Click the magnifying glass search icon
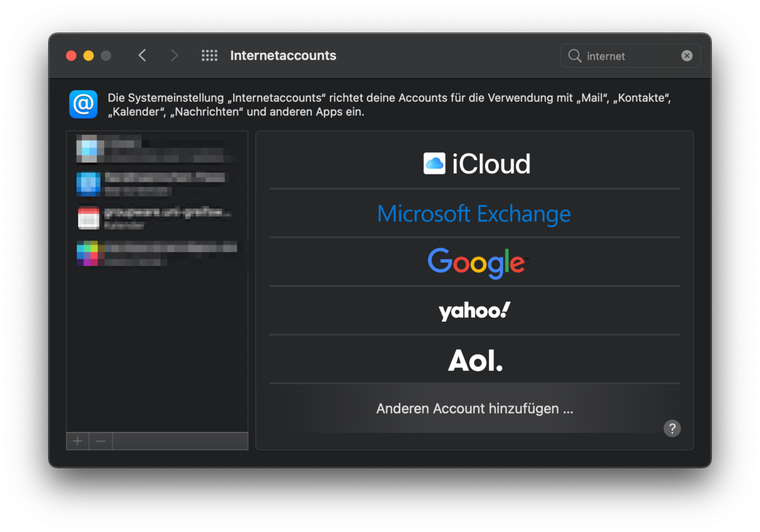 coord(575,56)
